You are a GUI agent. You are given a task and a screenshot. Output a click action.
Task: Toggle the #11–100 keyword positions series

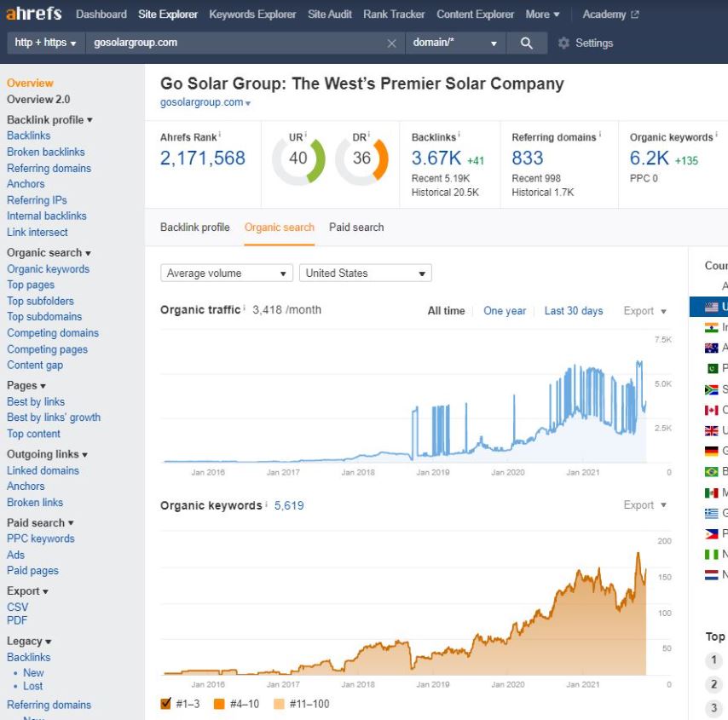coord(279,704)
